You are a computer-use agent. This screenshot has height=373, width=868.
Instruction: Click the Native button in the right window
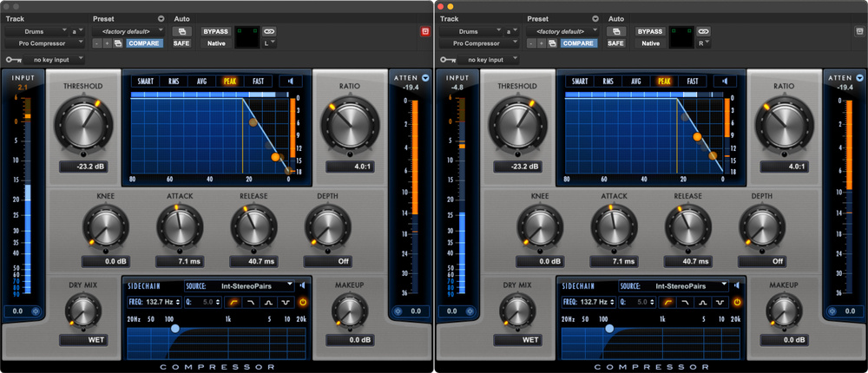(x=650, y=43)
